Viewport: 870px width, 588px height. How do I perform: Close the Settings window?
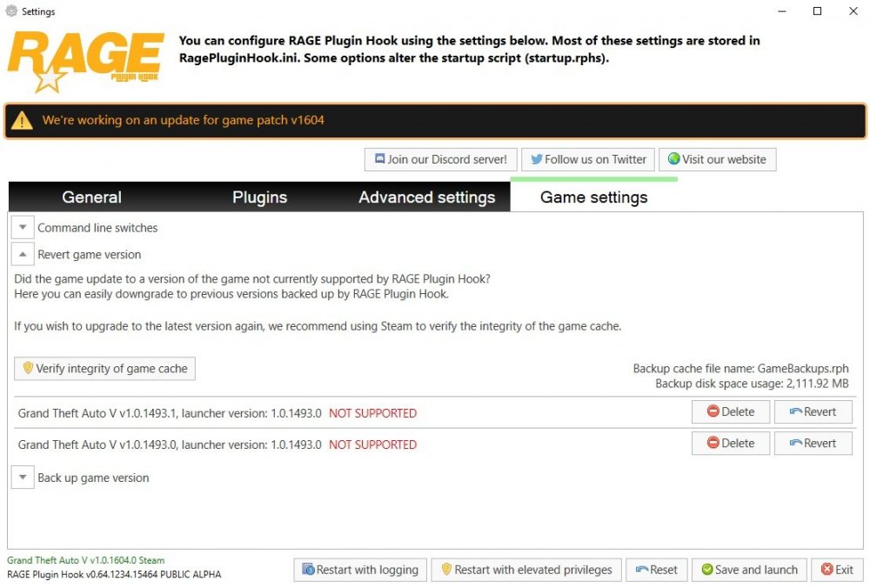pyautogui.click(x=853, y=11)
